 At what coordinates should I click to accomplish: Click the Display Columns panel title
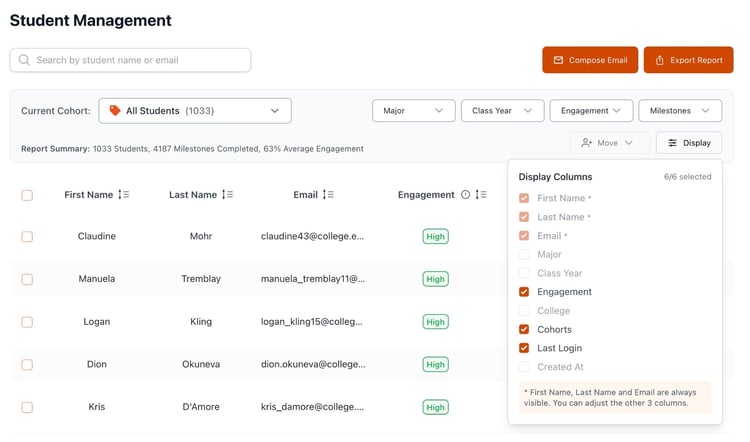point(555,177)
